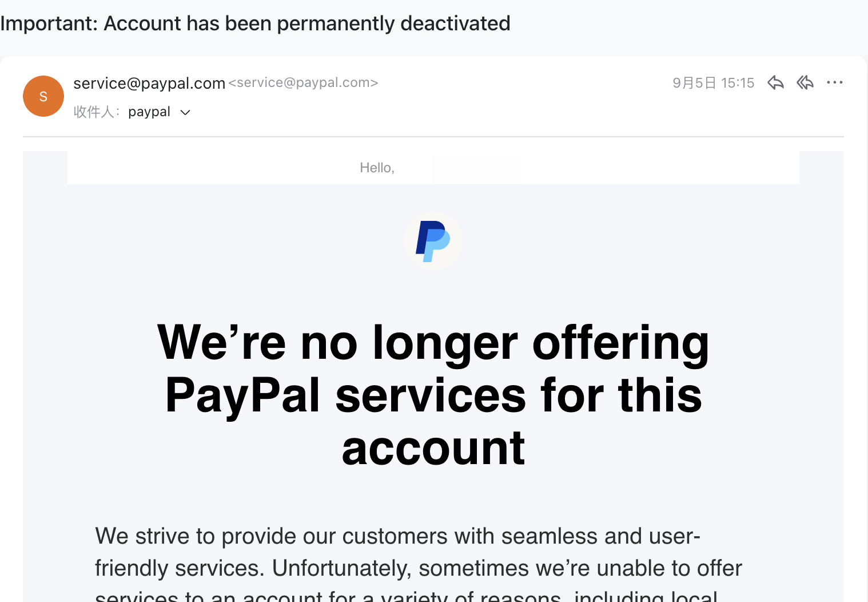Click the "Hello," greeting text
The image size is (868, 602).
click(377, 168)
